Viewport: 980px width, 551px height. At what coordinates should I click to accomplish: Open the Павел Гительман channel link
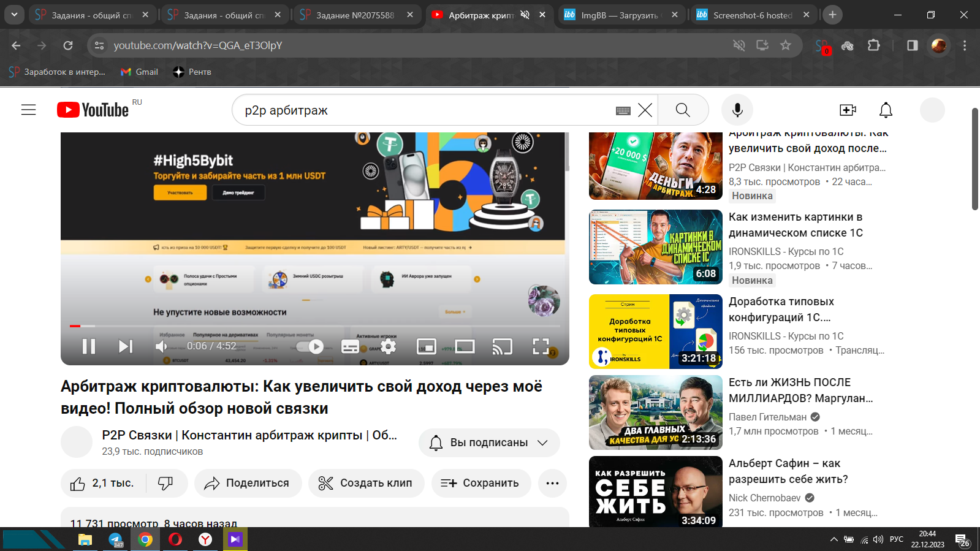coord(767,417)
